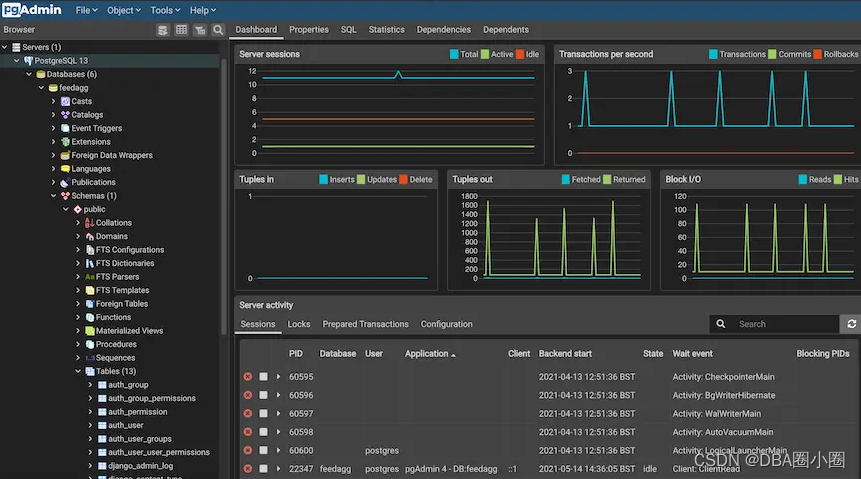Open the Tools menu
This screenshot has width=861, height=479.
(165, 10)
